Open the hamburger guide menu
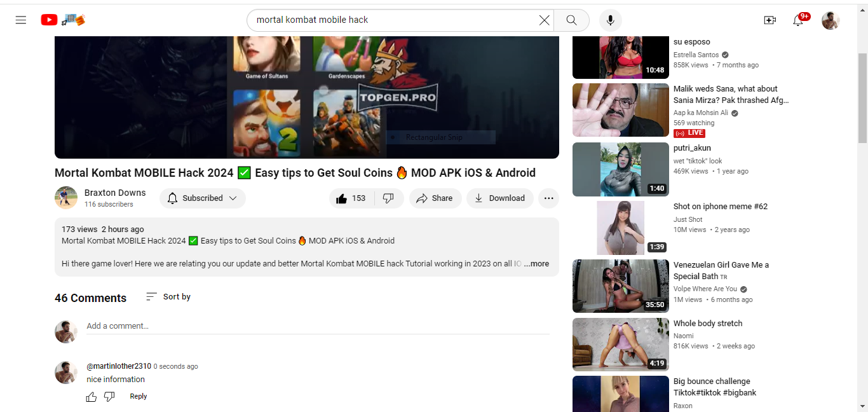Image resolution: width=868 pixels, height=412 pixels. [21, 20]
